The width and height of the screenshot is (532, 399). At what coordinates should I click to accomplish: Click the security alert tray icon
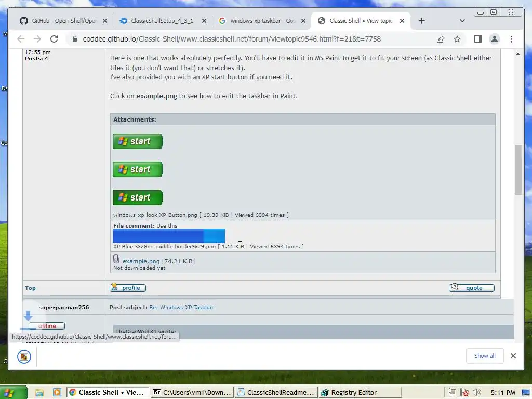[464, 393]
